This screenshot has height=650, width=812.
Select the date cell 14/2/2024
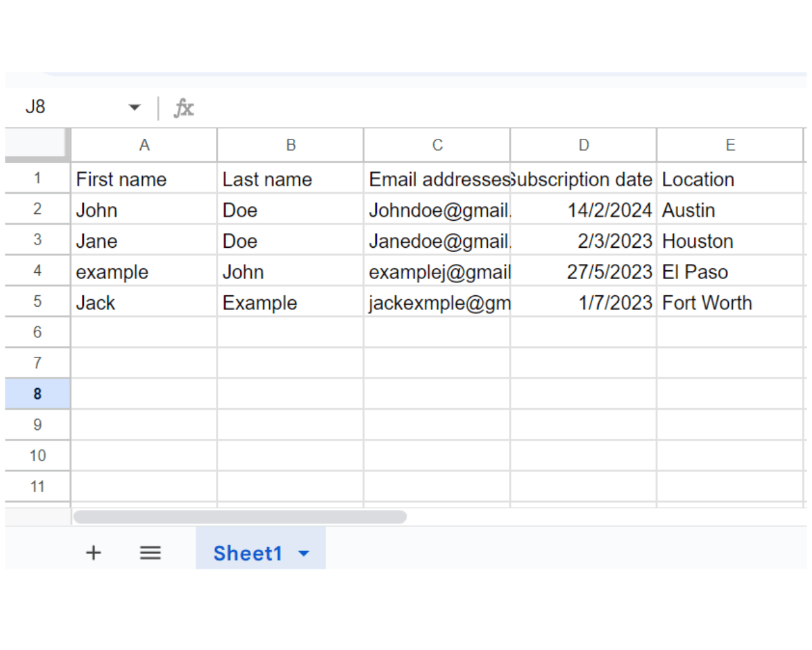coord(583,209)
